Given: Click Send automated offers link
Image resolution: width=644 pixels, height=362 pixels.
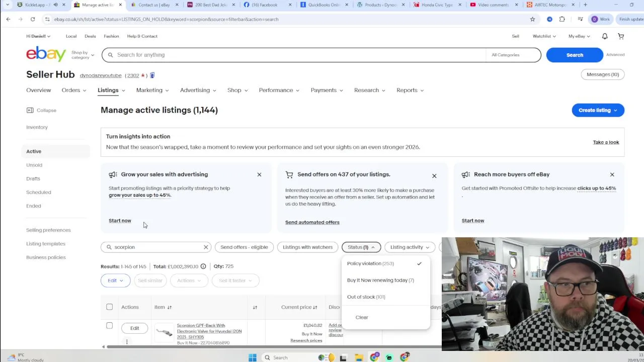Looking at the screenshot, I should point(312,222).
